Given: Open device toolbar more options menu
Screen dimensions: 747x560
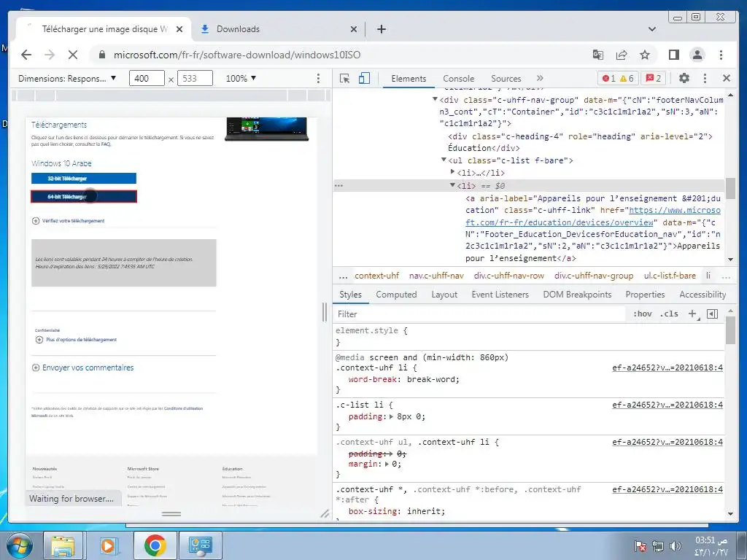Looking at the screenshot, I should pos(318,79).
